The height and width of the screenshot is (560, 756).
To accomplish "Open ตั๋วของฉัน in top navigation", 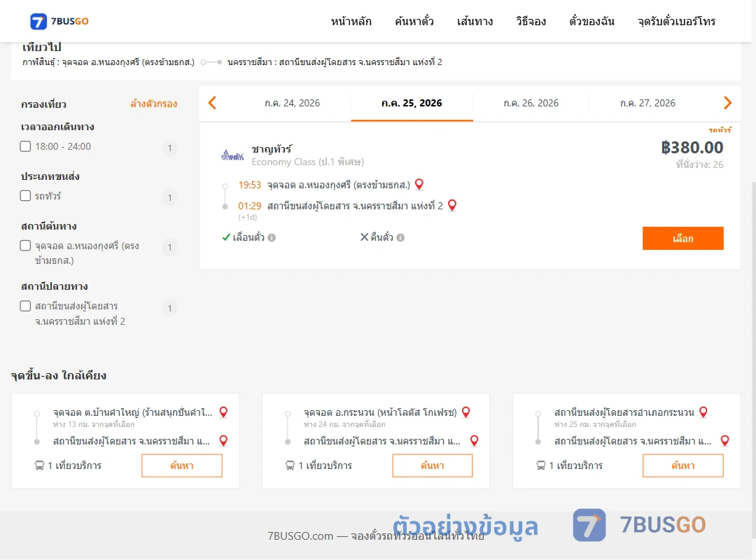I will 591,21.
